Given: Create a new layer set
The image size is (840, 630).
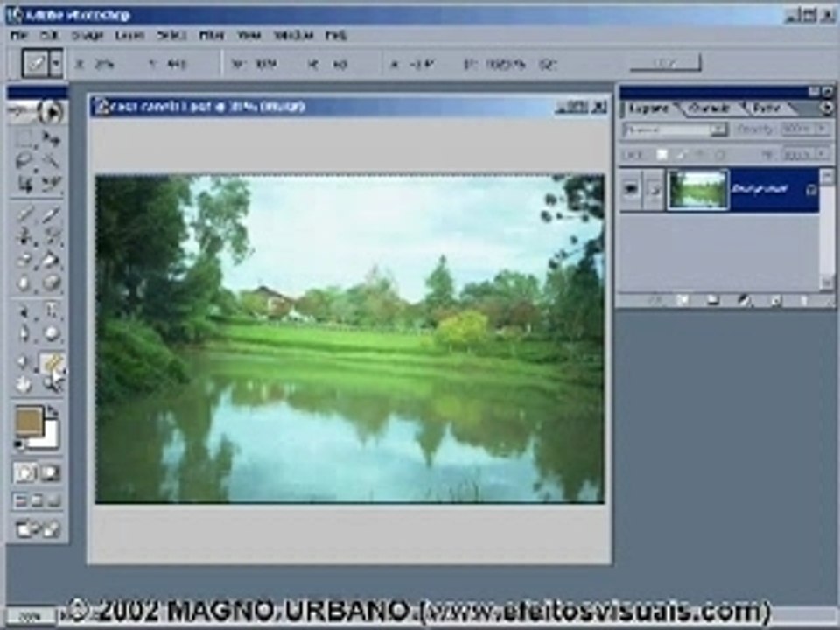Looking at the screenshot, I should (x=713, y=300).
